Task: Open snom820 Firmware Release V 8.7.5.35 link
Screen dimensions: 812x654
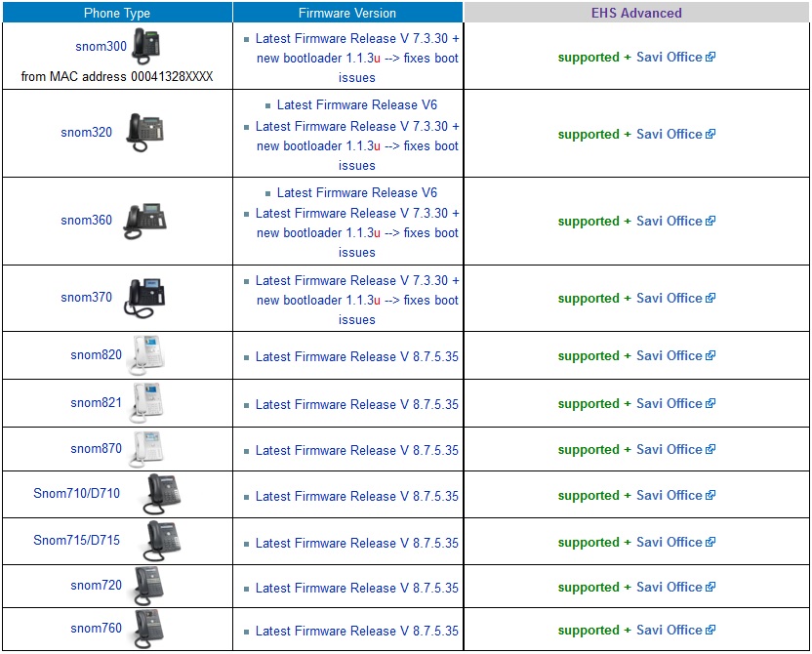Action: (357, 357)
